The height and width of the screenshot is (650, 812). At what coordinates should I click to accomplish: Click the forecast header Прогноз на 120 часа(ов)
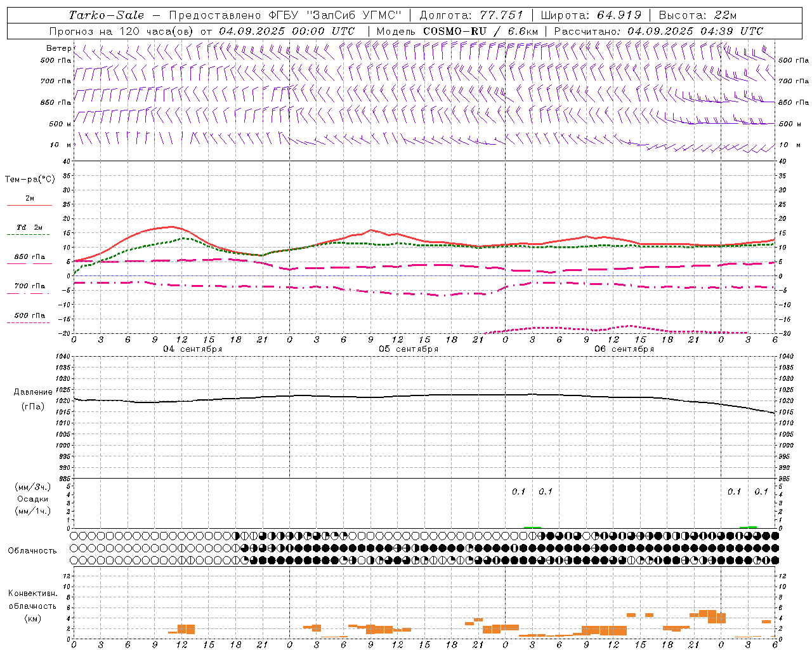[122, 31]
